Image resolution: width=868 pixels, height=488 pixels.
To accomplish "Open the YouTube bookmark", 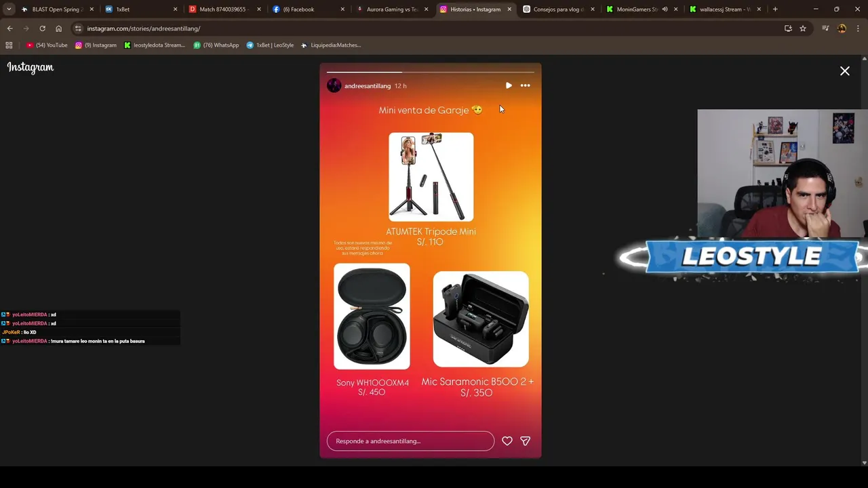I will 47,45.
